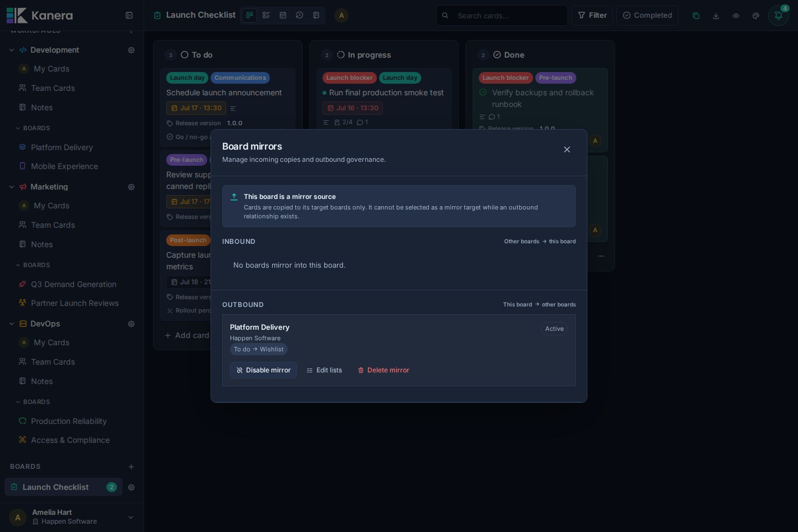The width and height of the screenshot is (798, 532).
Task: Open the palette theme icon
Action: pos(756,16)
